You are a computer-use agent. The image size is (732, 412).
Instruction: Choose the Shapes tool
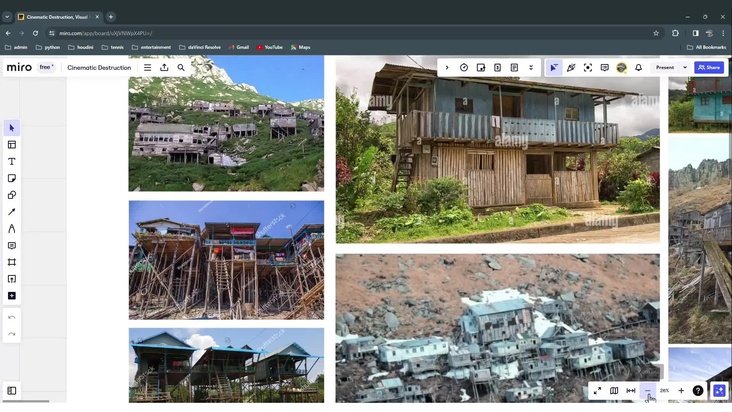click(x=12, y=195)
